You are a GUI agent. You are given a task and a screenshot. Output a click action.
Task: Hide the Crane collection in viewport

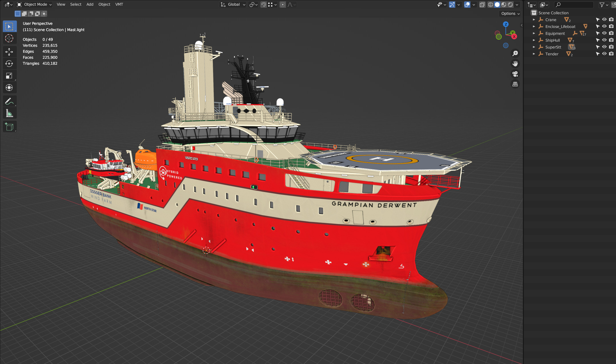click(604, 20)
